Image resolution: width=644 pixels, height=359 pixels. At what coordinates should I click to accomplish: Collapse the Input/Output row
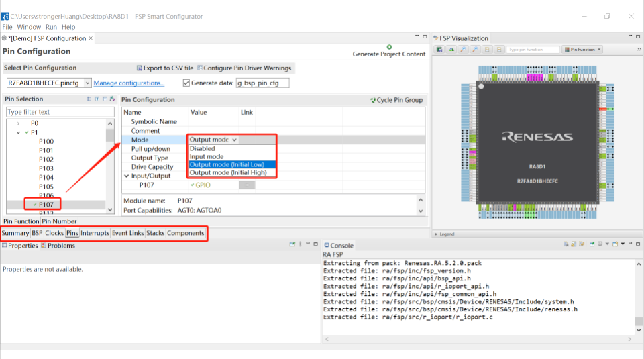point(127,176)
